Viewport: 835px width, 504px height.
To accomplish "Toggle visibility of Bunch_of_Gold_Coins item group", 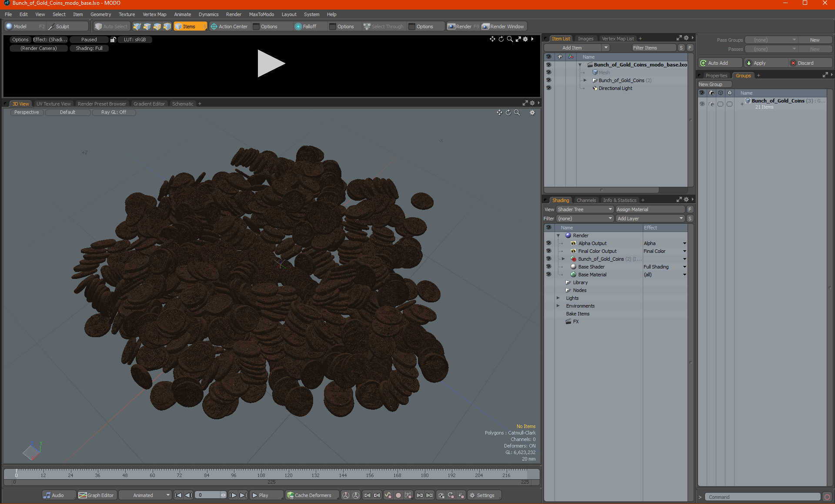I will (548, 80).
